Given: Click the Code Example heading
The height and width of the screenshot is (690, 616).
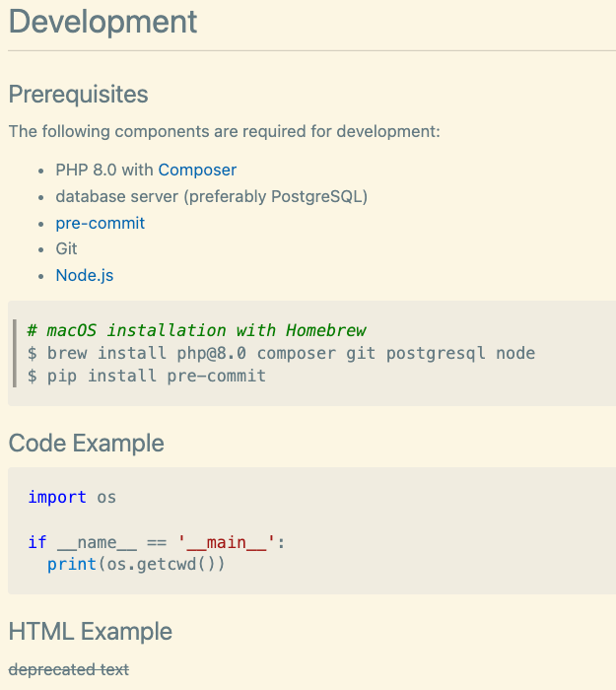Looking at the screenshot, I should click(x=87, y=443).
